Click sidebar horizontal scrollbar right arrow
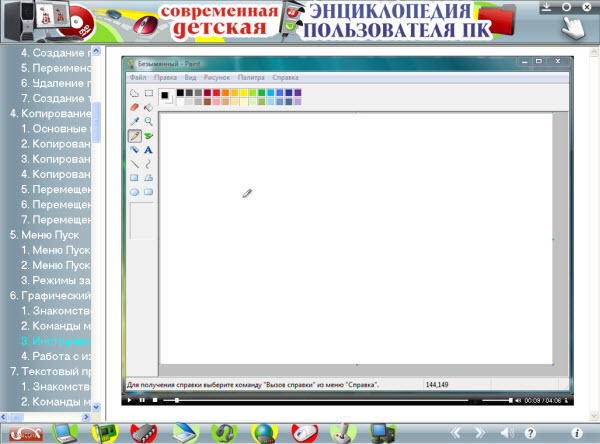Viewport: 600px width, 444px height. pyautogui.click(x=86, y=416)
